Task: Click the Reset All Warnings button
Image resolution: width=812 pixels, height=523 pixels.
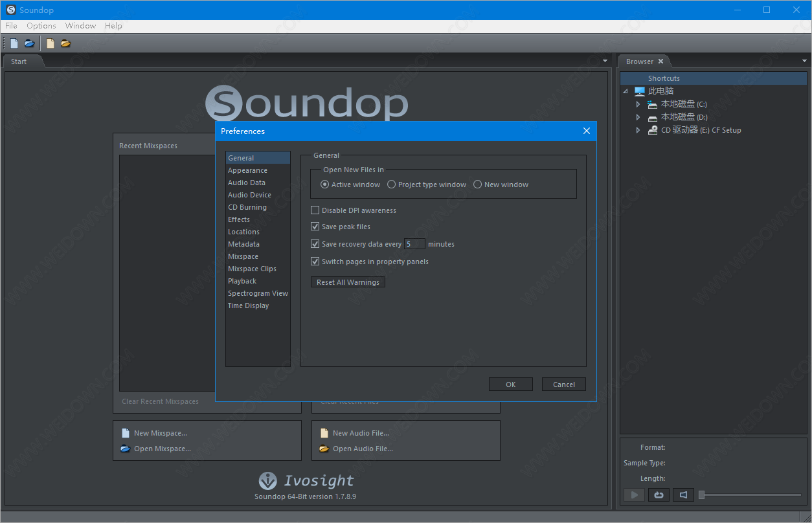Action: (x=348, y=282)
